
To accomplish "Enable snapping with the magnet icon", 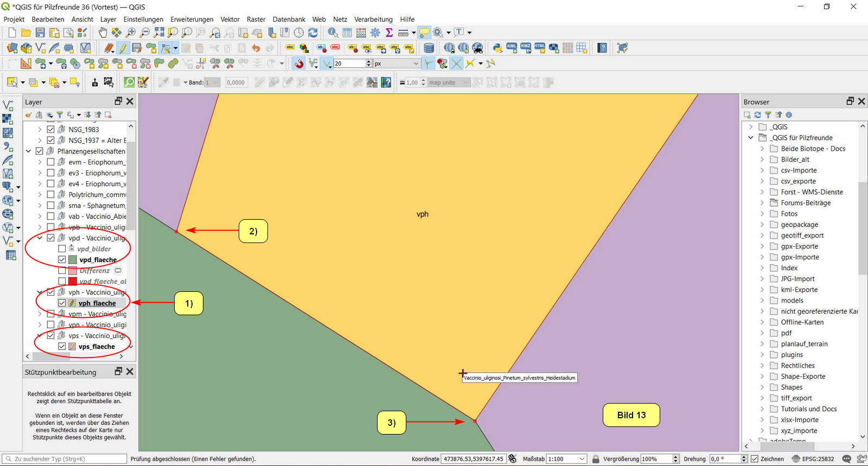I will click(x=299, y=64).
